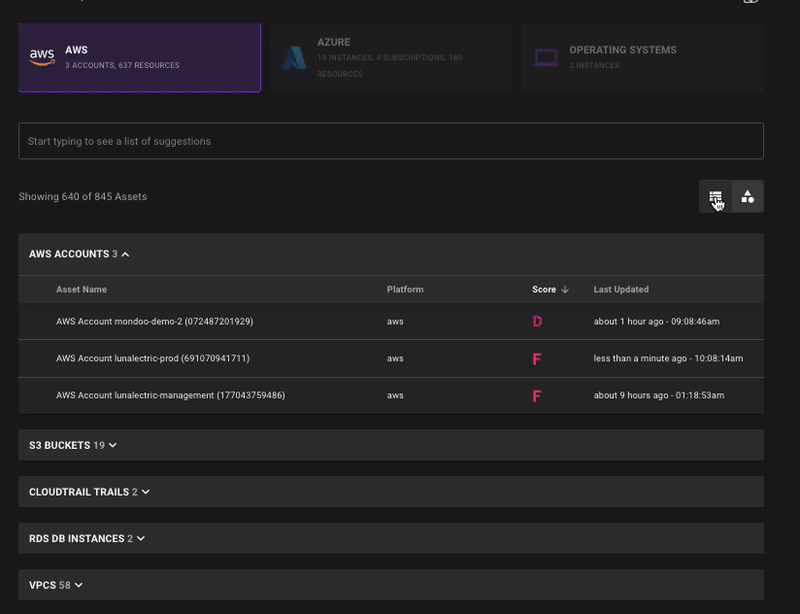This screenshot has height=614, width=800.
Task: Open AWS Account lunalectric-prod asset
Action: (x=153, y=359)
